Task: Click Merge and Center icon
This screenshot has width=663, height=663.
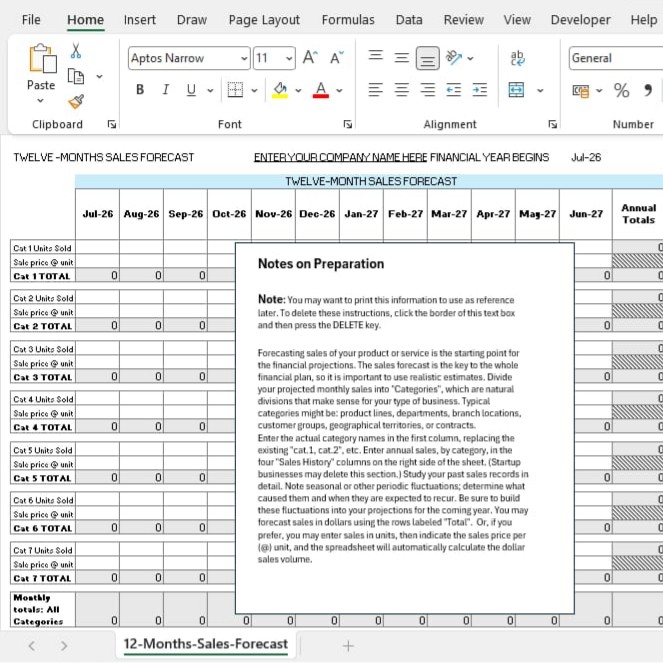Action: [x=516, y=90]
